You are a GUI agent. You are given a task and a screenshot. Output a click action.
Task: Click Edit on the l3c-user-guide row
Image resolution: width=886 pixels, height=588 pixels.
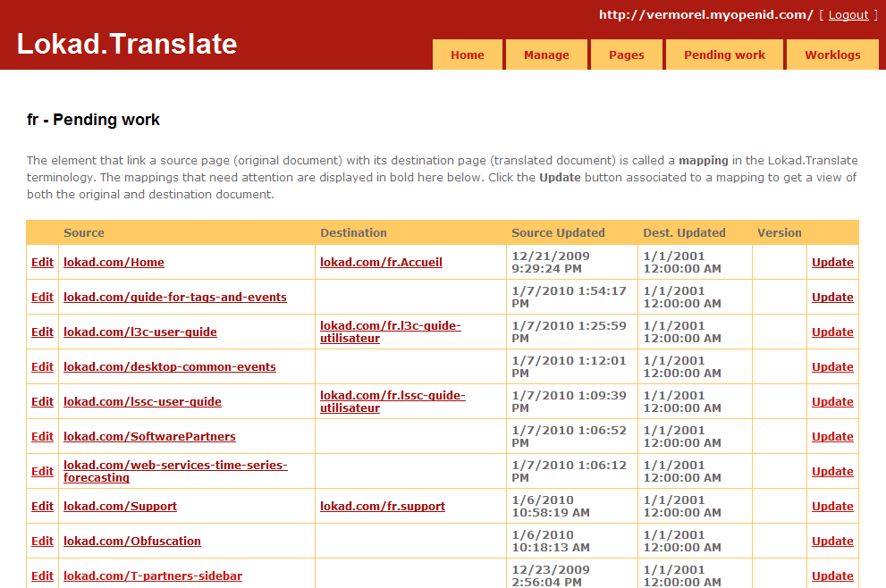coord(42,332)
